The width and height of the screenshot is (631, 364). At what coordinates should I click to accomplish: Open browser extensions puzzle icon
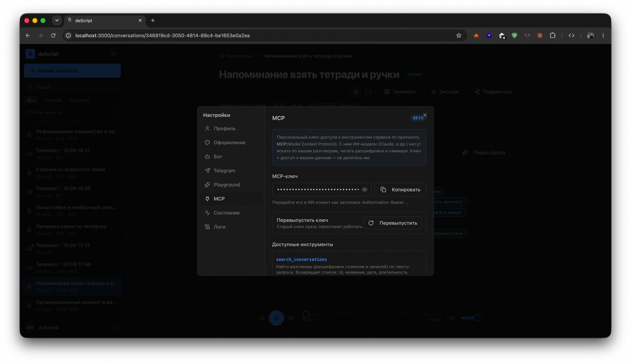tap(553, 36)
